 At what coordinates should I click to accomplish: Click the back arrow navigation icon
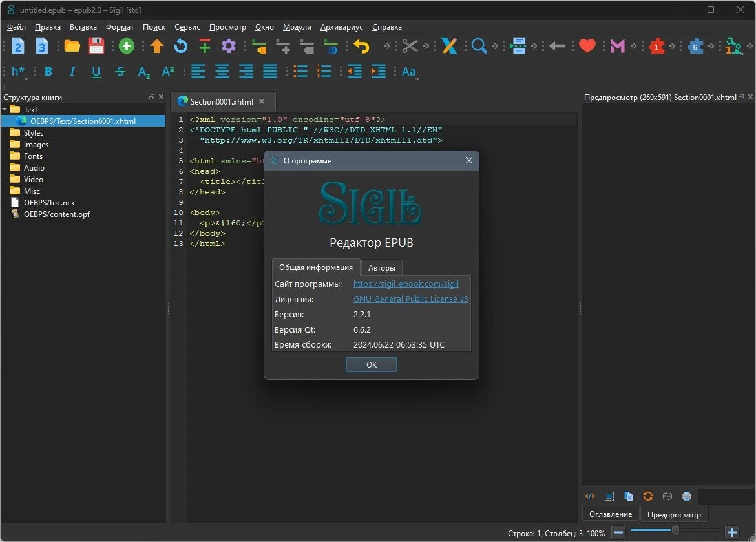tap(557, 47)
